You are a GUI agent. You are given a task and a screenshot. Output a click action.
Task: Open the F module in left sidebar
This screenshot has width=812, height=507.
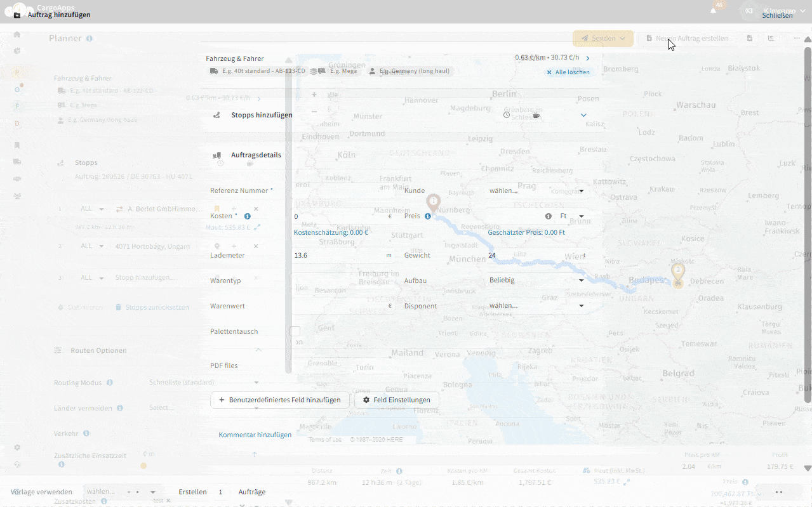[17, 106]
